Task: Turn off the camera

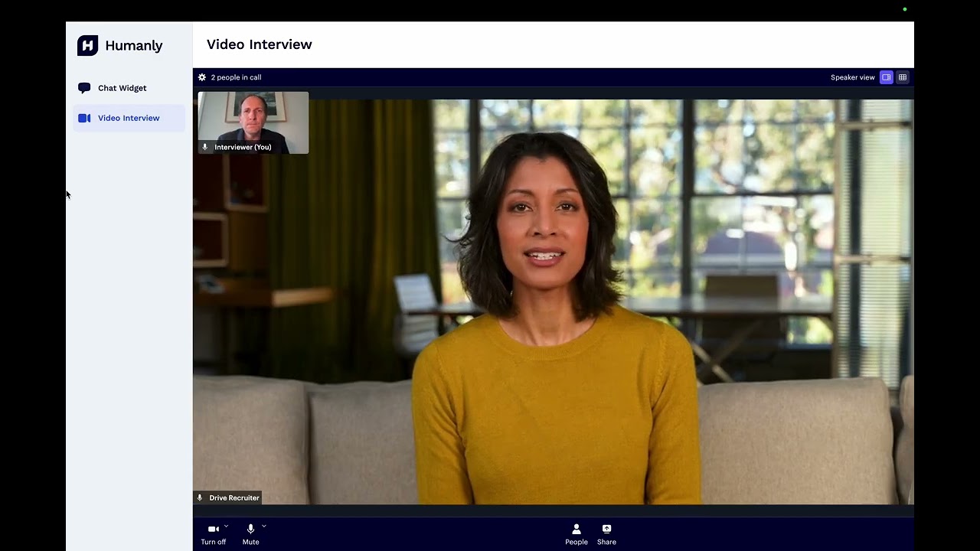Action: click(x=214, y=534)
